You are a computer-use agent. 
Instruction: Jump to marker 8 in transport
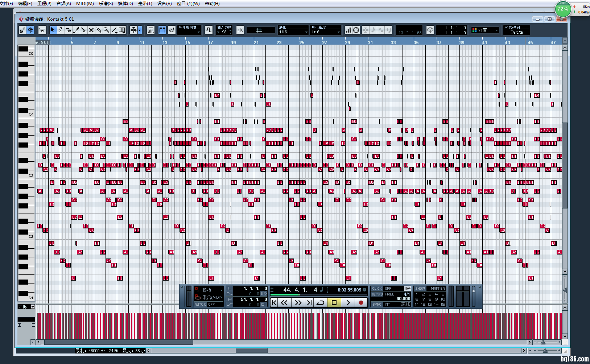430,299
